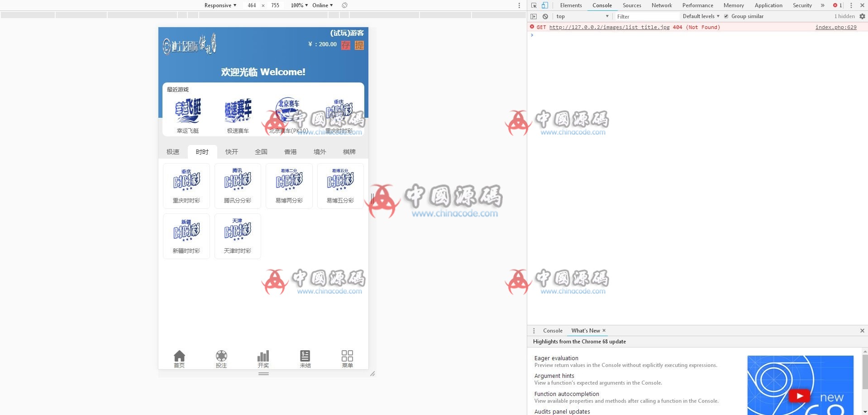Open the Responsive device dropdown

220,5
